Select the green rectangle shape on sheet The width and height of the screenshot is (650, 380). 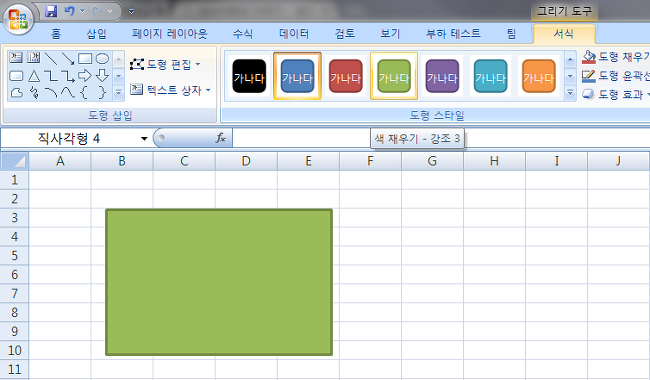click(219, 282)
